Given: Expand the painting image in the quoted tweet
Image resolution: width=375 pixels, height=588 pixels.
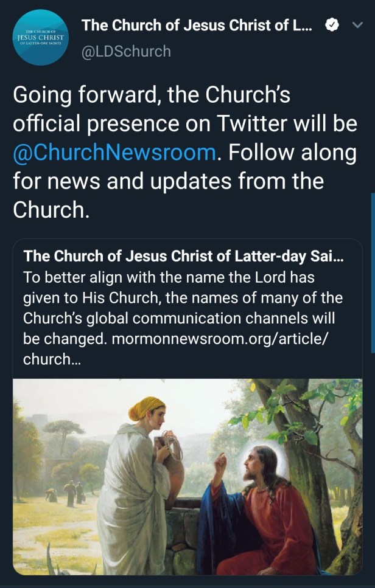Looking at the screenshot, I should (187, 476).
